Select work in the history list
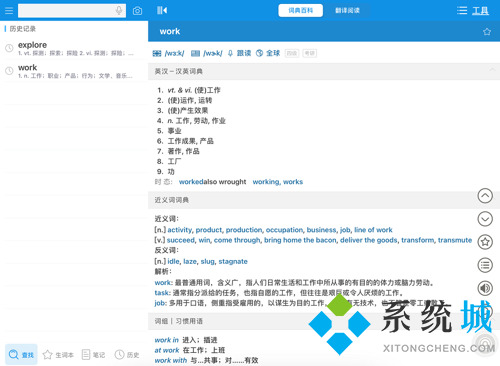The height and width of the screenshot is (366, 500). point(74,71)
